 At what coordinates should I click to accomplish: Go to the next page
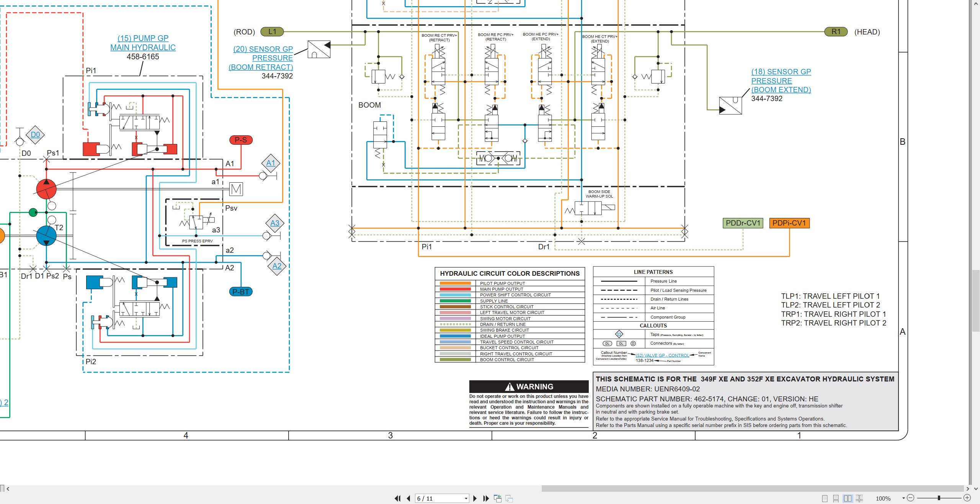pyautogui.click(x=475, y=498)
